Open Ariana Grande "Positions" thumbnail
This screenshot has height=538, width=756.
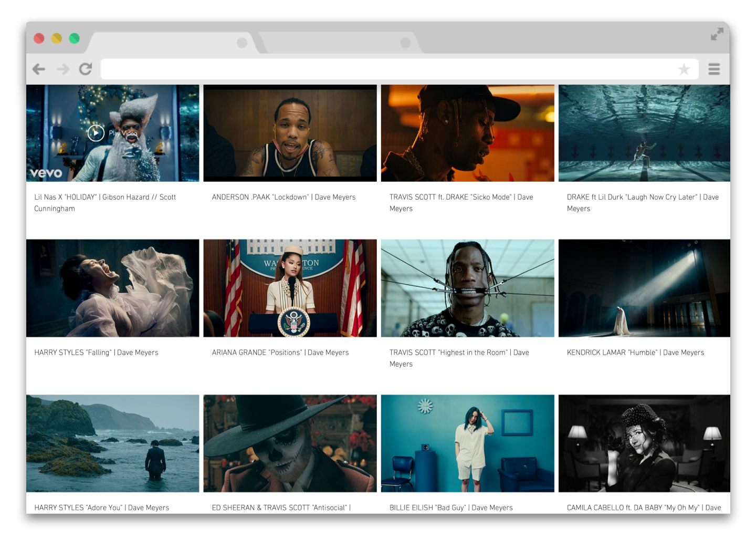point(290,288)
